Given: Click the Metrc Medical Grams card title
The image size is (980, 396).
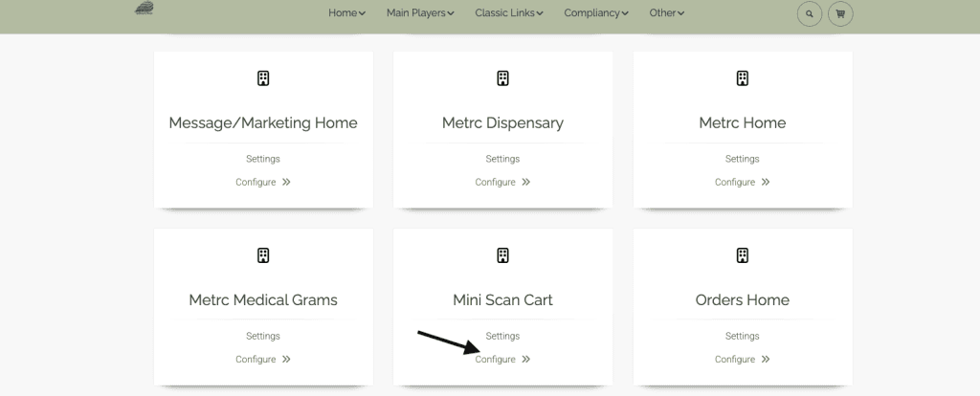Looking at the screenshot, I should (263, 300).
